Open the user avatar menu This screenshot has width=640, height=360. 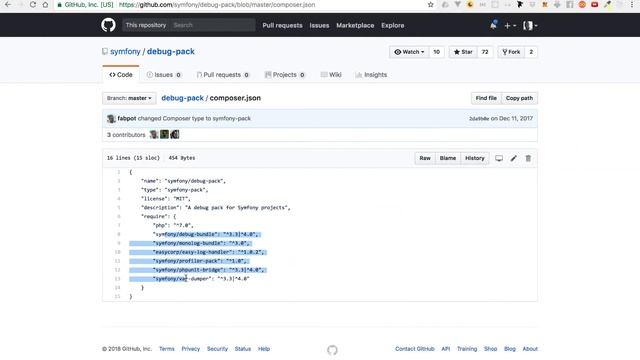click(530, 26)
